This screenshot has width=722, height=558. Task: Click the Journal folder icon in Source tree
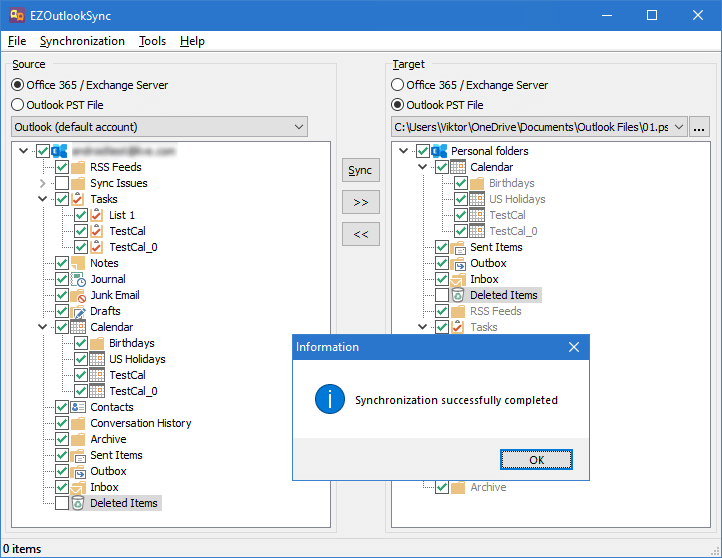[x=78, y=279]
